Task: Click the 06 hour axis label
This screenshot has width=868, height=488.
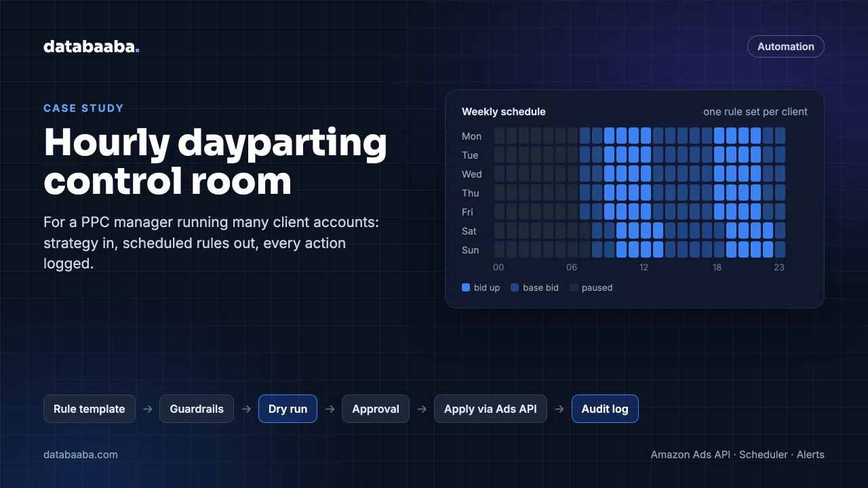Action: click(x=572, y=267)
